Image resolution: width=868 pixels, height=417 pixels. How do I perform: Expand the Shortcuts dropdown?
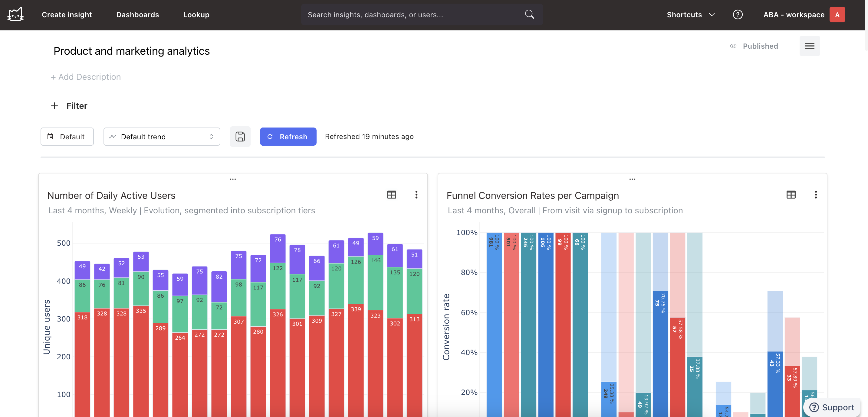tap(690, 15)
